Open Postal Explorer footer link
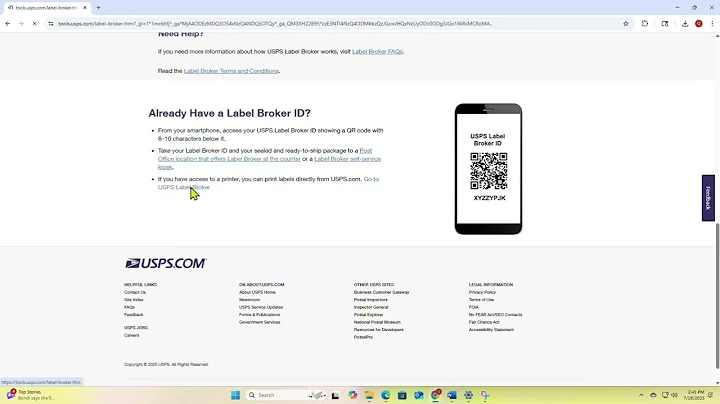The image size is (720, 404). click(368, 314)
